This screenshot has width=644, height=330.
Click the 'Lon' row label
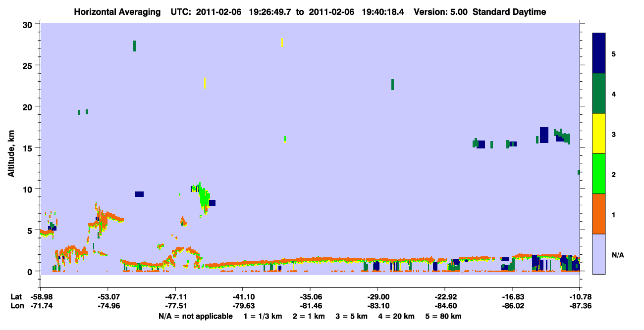(16, 306)
